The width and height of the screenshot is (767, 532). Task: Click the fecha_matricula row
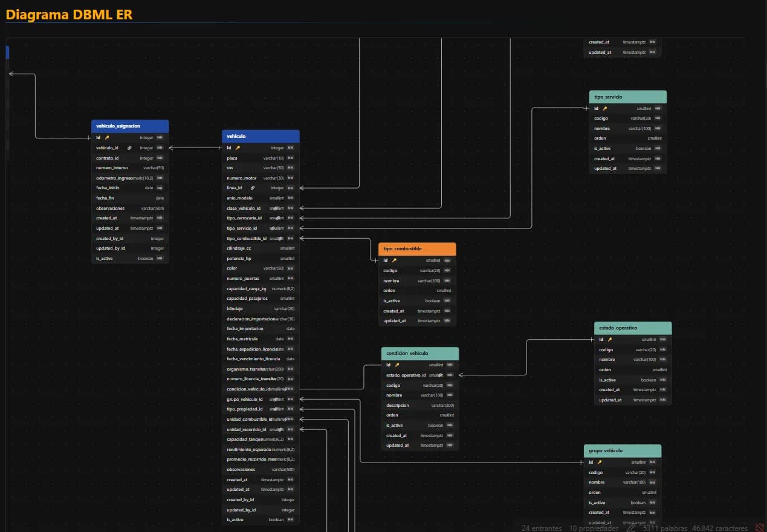tap(261, 339)
